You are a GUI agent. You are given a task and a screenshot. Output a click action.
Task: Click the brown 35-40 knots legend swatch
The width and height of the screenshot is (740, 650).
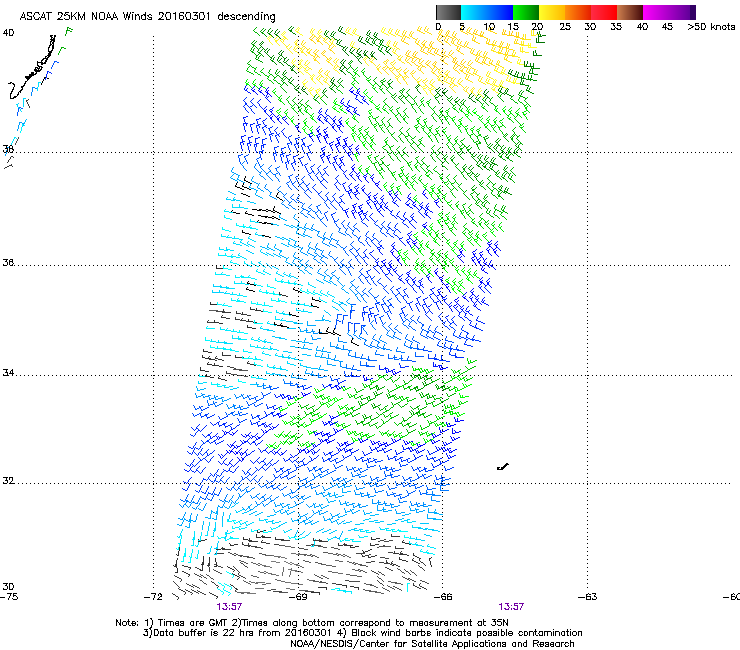point(630,12)
